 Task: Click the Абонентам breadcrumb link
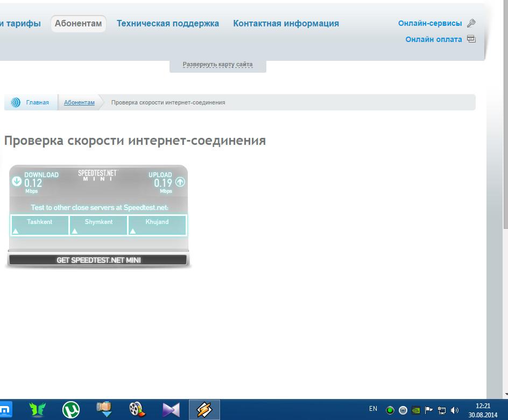pos(80,102)
